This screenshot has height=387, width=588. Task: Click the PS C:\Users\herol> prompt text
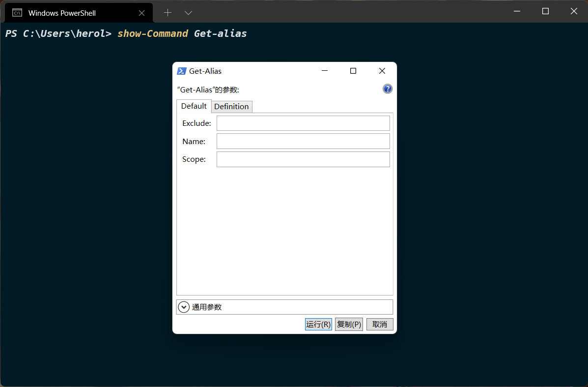tap(58, 33)
